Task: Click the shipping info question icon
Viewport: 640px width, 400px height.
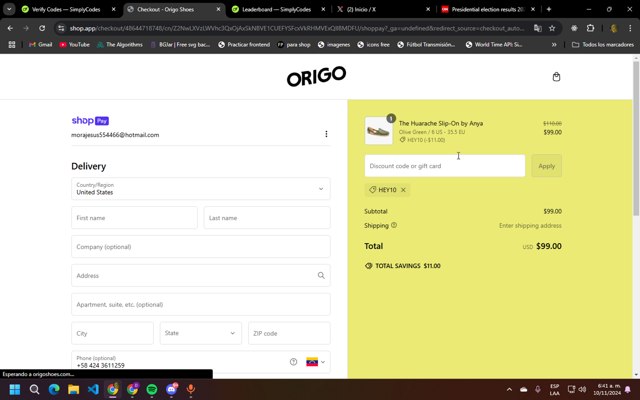Action: click(x=394, y=225)
